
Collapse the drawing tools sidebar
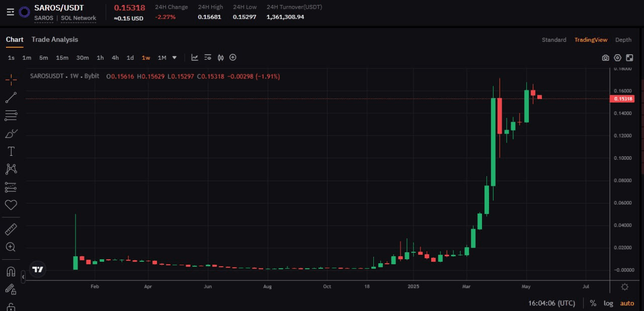[23, 277]
